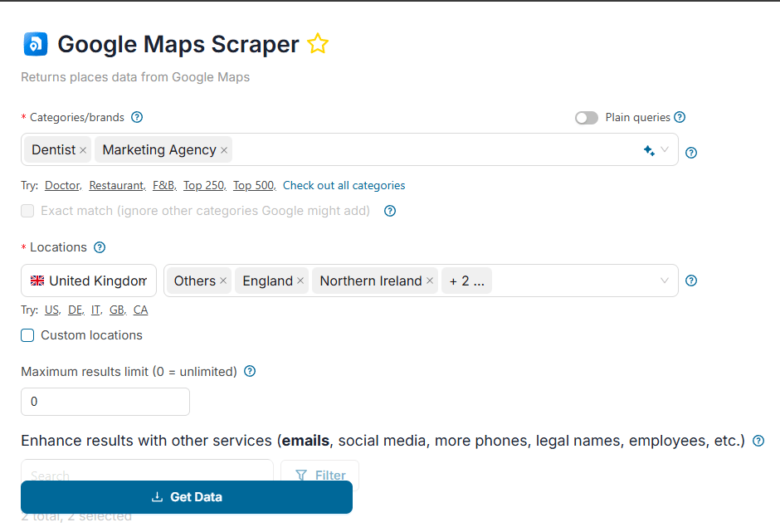Open Check out all categories link

pyautogui.click(x=344, y=186)
